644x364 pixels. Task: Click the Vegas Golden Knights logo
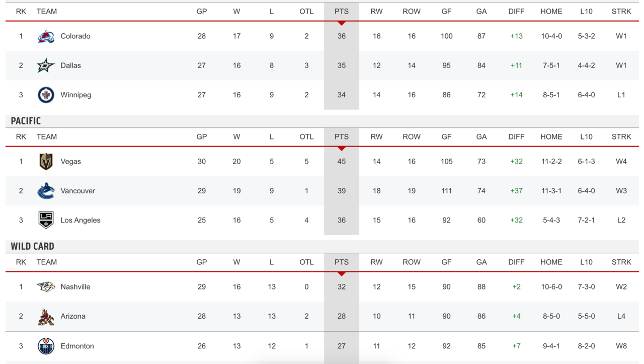click(x=46, y=162)
